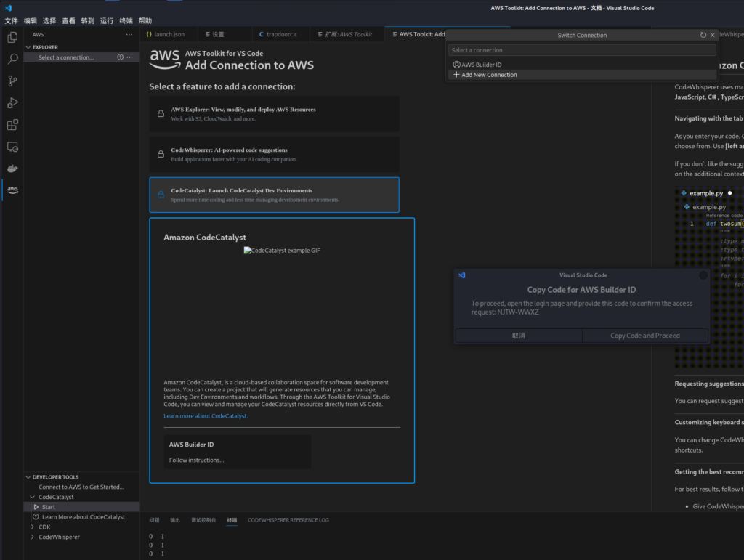
Task: Open the 转到 (Go) menu
Action: 88,21
